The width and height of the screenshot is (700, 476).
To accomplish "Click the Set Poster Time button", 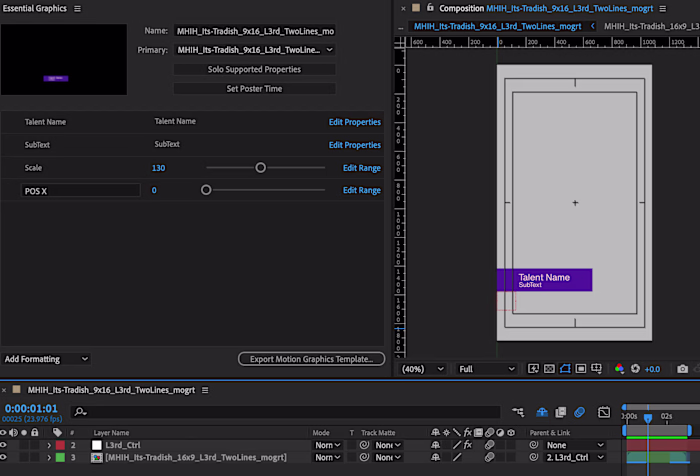I will pos(254,88).
